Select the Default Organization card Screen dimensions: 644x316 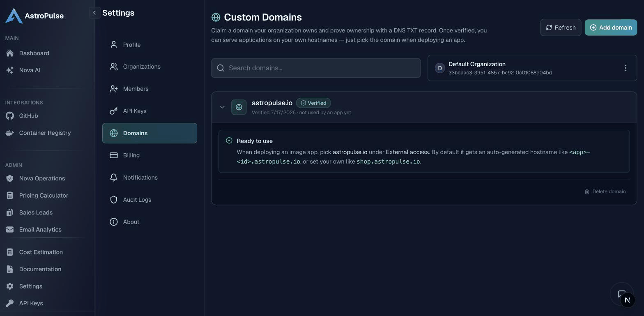[532, 68]
